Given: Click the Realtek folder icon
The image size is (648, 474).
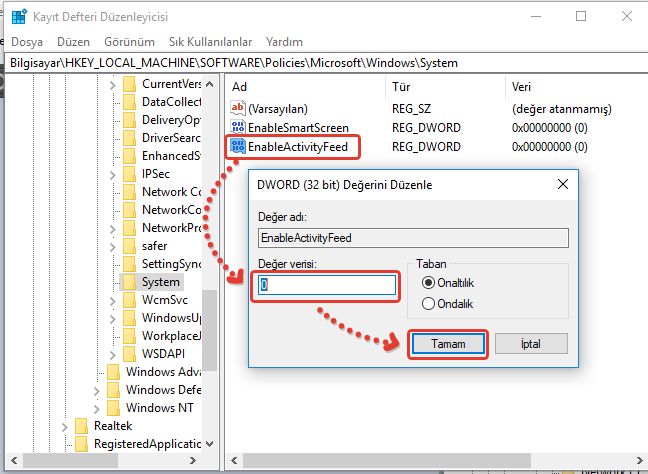Looking at the screenshot, I should coord(81,426).
